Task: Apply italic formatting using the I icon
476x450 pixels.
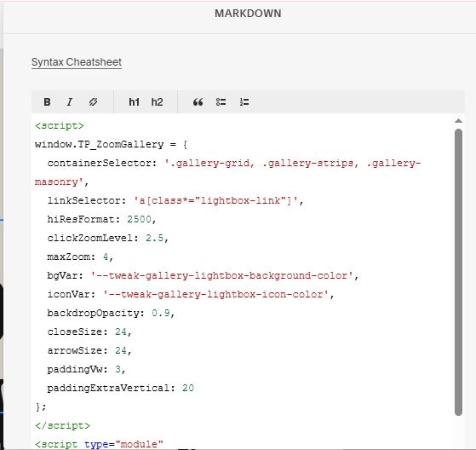Action: pos(70,102)
